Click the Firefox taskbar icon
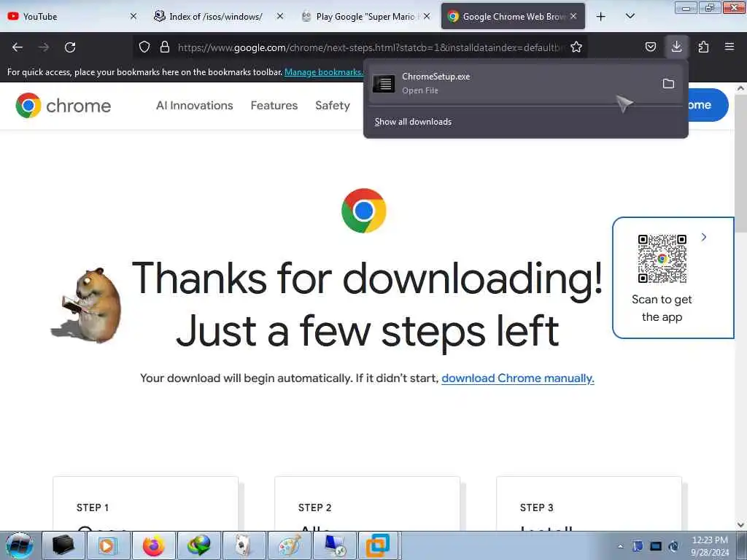The height and width of the screenshot is (560, 747). [x=153, y=545]
